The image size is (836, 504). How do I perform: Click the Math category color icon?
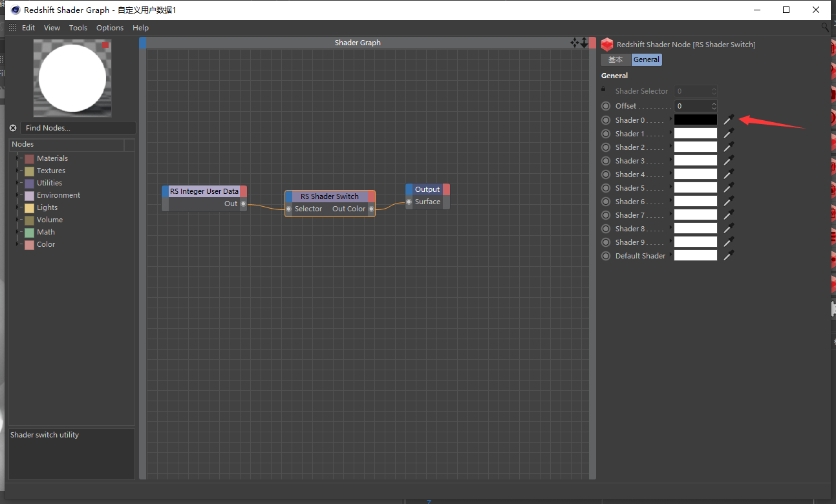pos(29,232)
